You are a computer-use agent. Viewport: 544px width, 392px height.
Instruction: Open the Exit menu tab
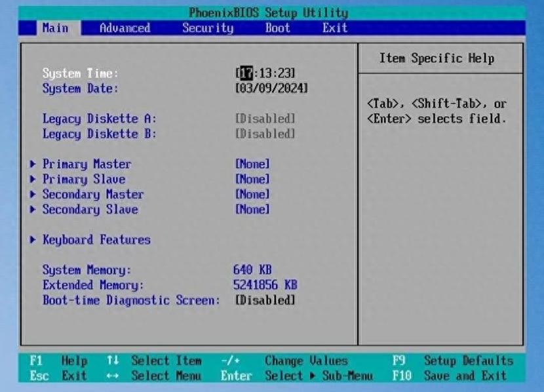coord(335,28)
